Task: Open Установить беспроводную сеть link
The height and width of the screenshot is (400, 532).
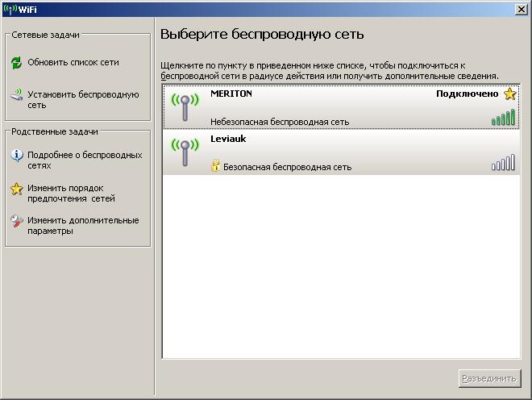Action: pyautogui.click(x=83, y=99)
